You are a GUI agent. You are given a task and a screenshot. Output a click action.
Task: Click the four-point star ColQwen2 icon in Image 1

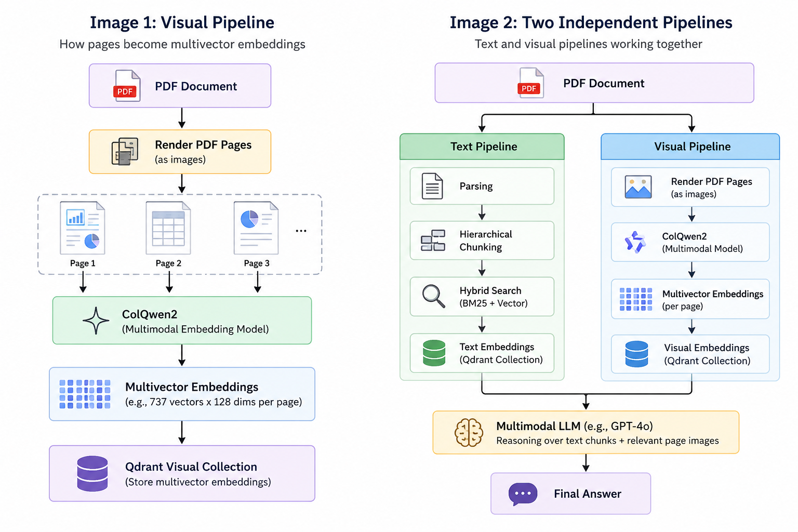(x=96, y=321)
